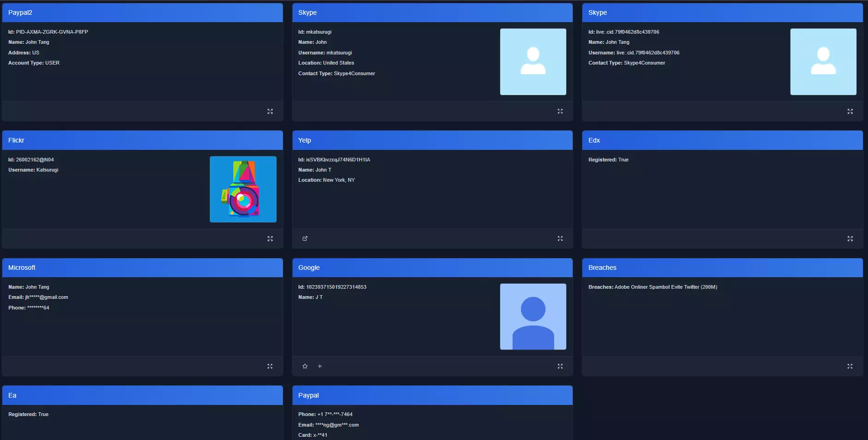Image resolution: width=868 pixels, height=440 pixels.
Task: Click Paypal 'Card: x-**41' line
Action: coord(313,435)
